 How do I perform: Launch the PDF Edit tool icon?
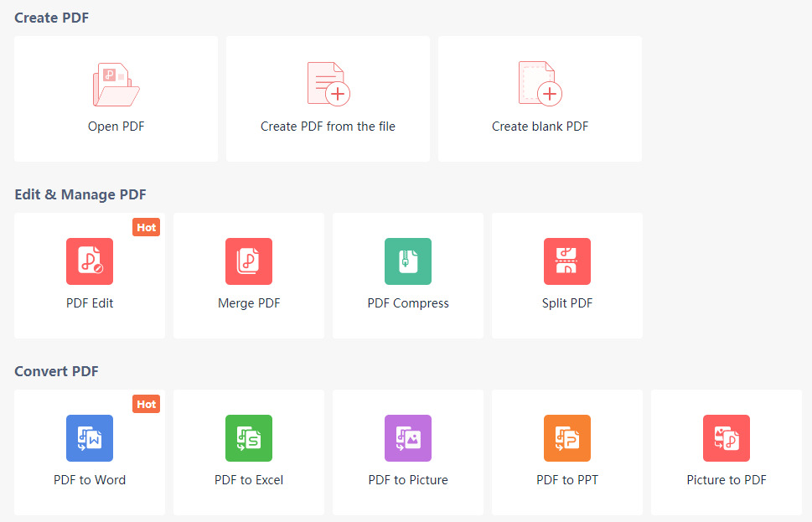click(x=90, y=261)
